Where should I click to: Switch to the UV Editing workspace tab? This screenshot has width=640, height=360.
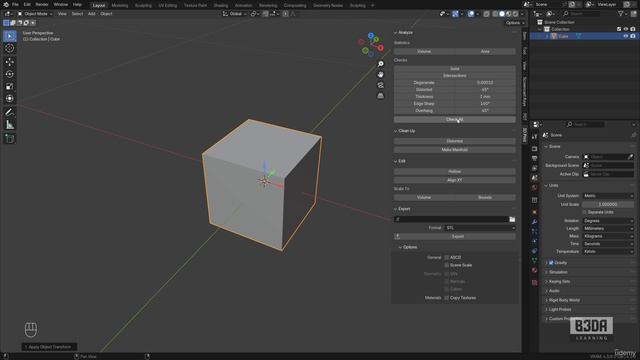pos(168,5)
